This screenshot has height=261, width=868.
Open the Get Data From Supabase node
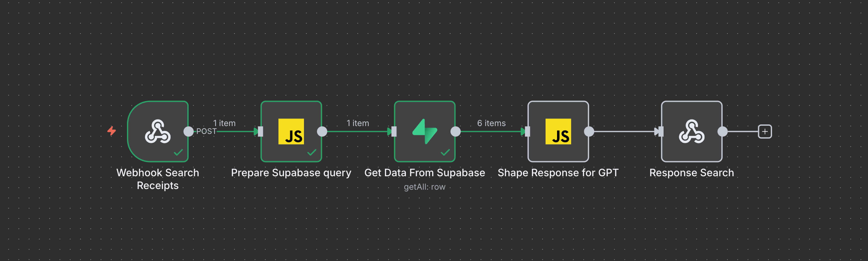point(424,131)
